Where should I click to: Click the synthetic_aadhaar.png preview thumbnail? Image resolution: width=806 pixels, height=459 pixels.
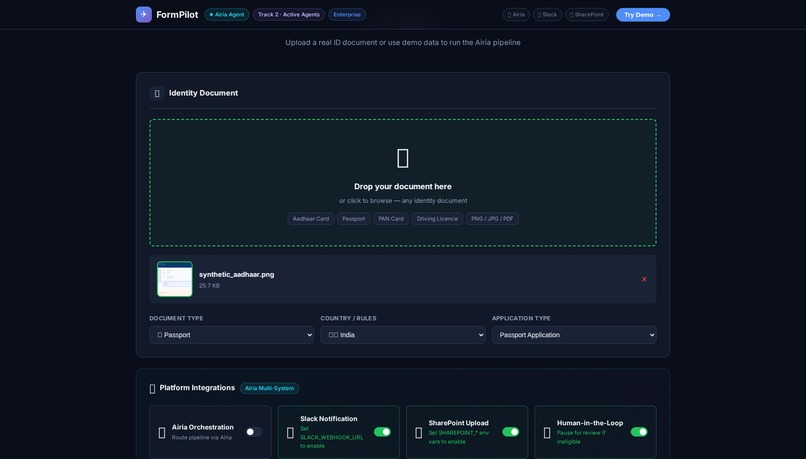pyautogui.click(x=175, y=279)
